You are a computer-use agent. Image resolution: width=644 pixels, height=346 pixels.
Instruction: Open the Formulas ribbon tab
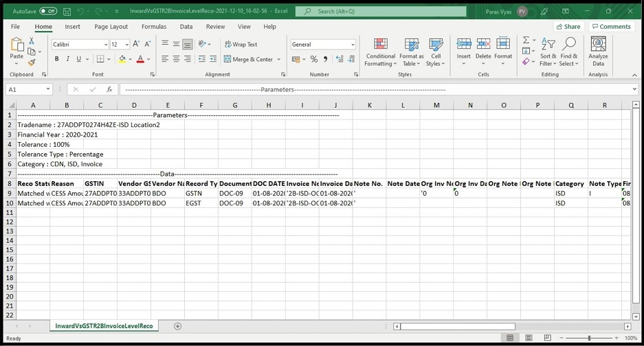(154, 27)
